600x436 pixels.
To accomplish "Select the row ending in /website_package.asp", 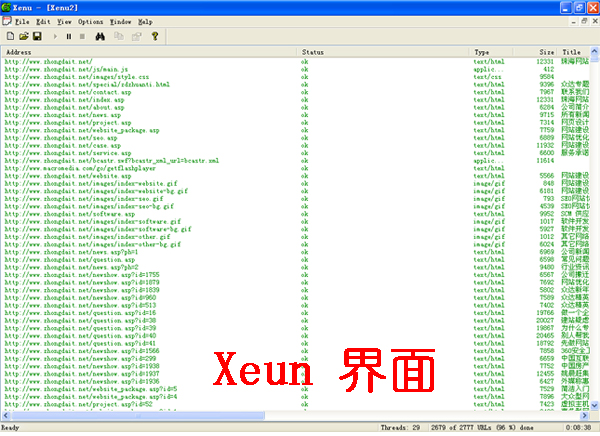I will [297, 130].
